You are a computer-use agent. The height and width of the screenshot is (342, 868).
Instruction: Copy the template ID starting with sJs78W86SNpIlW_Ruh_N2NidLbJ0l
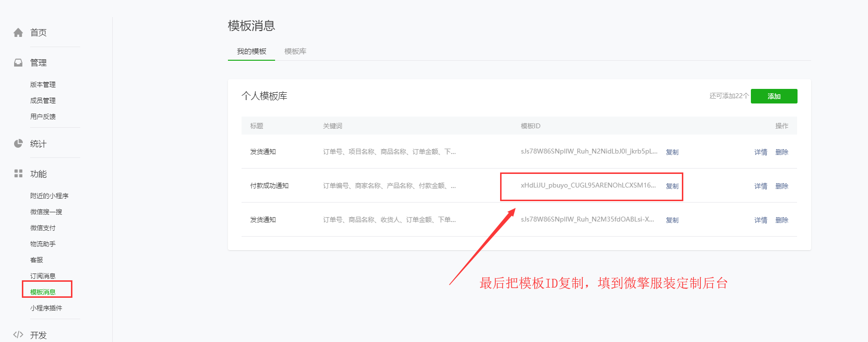[672, 152]
